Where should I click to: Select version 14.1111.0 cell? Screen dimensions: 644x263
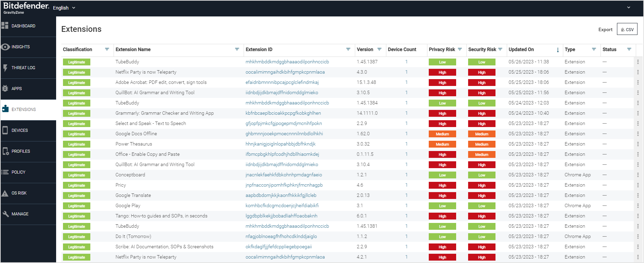click(367, 113)
